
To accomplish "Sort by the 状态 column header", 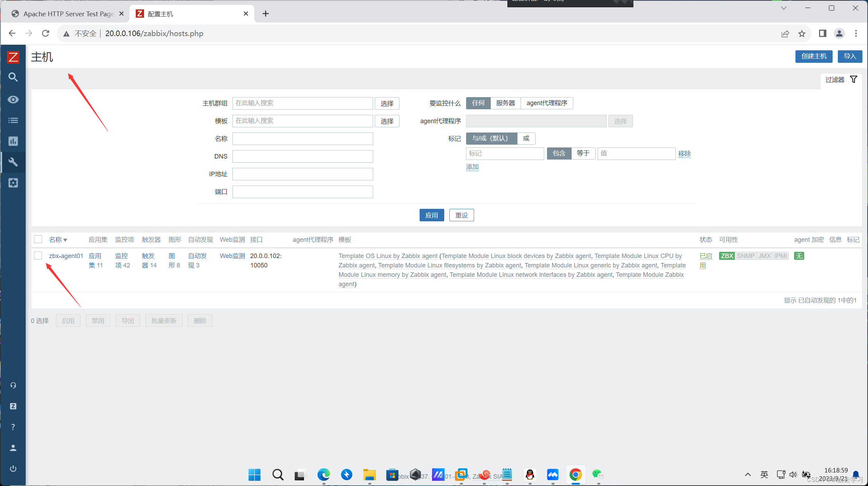I will click(x=706, y=240).
